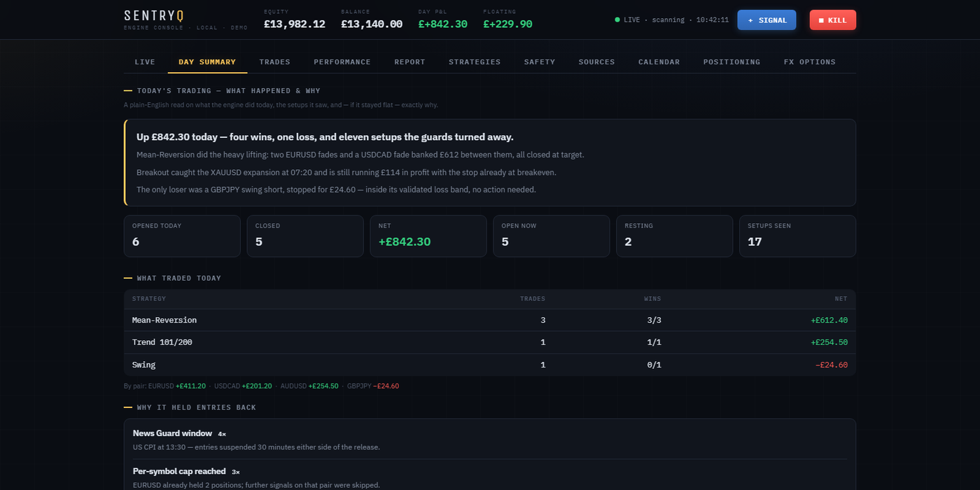The height and width of the screenshot is (490, 980).
Task: Select the DAY SUMMARY tab
Action: (x=207, y=62)
